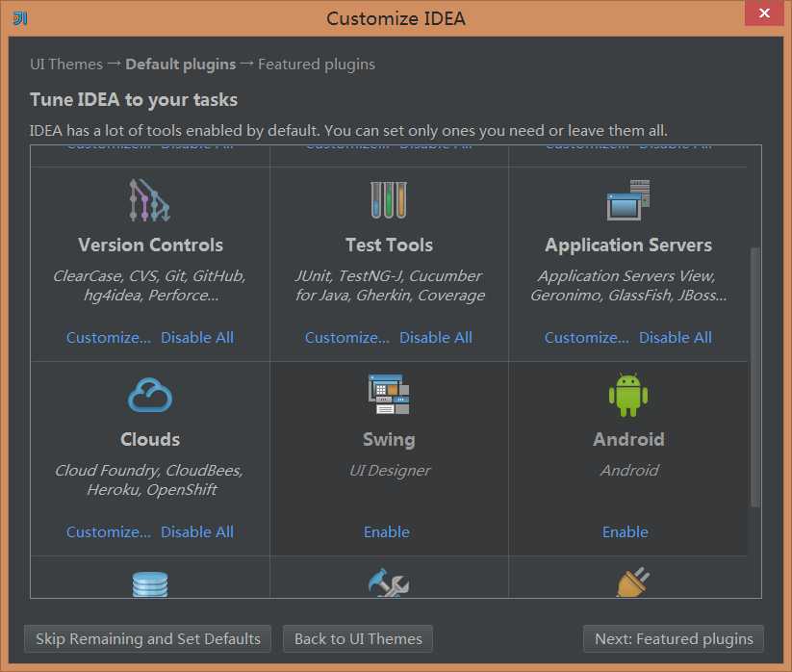The image size is (792, 672).
Task: Click the Application Servers heading
Action: [x=628, y=246]
